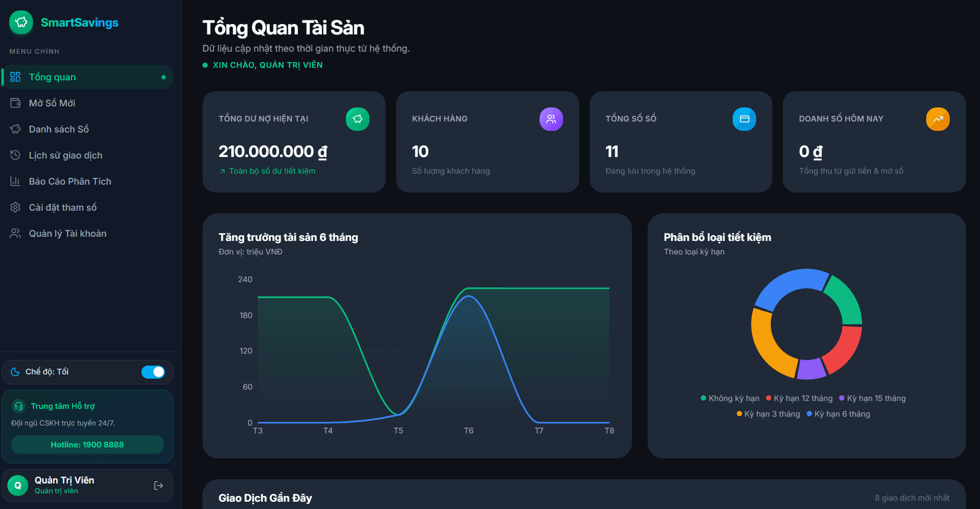Click the arrow icon before Toàn bộ số dư tiết kiệm
This screenshot has height=509, width=980.
point(222,171)
